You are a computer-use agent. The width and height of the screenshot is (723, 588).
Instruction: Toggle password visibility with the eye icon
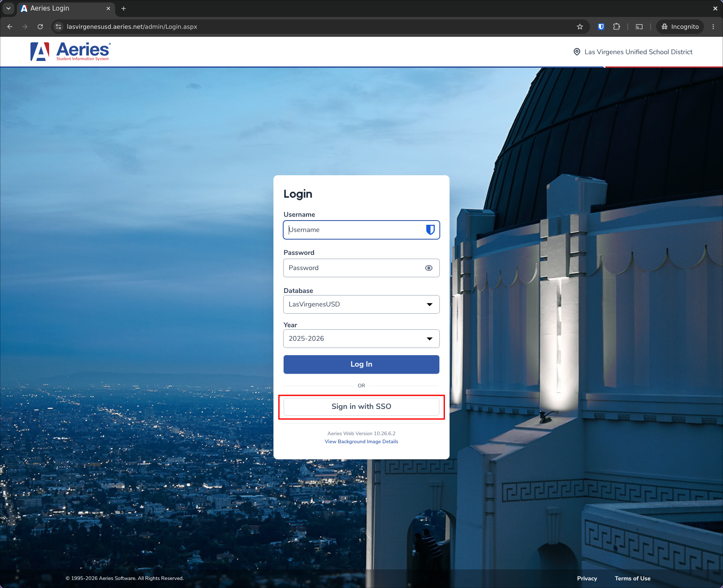tap(428, 268)
